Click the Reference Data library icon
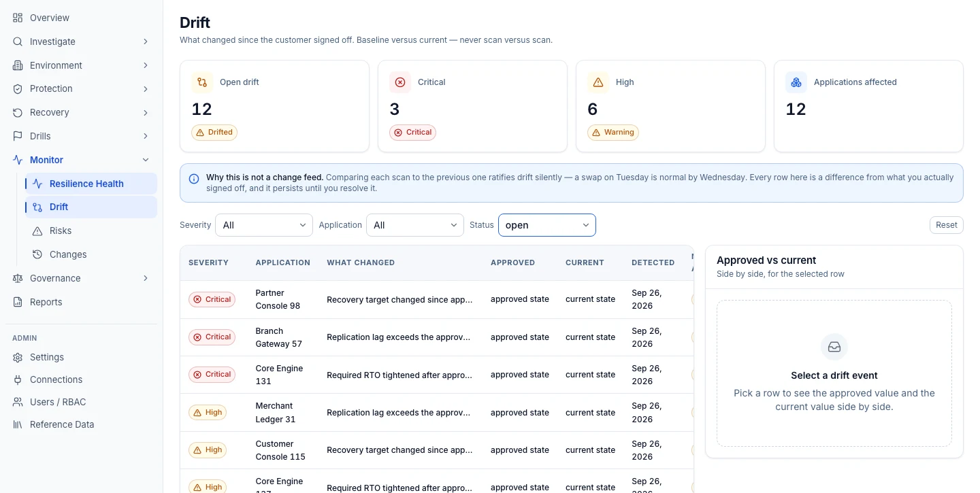980x493 pixels. [18, 424]
